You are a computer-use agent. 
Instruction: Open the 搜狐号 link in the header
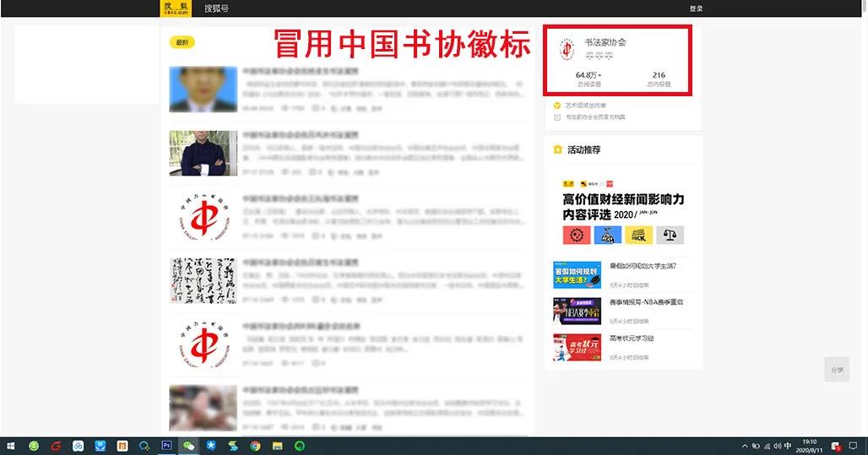[216, 8]
